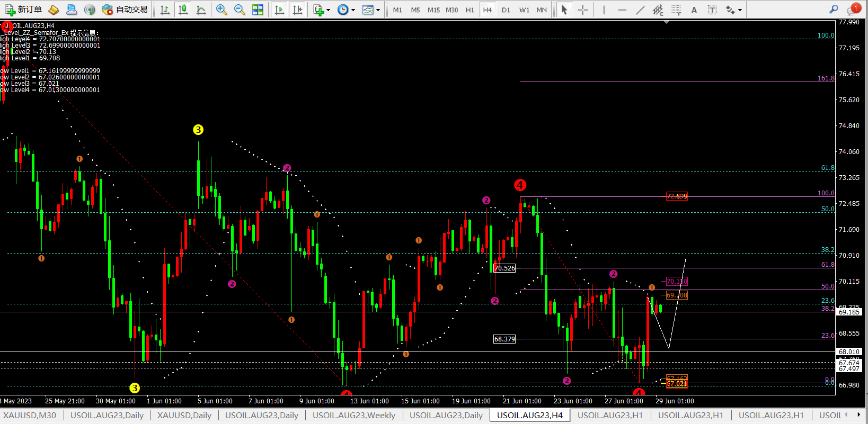Select the H4 timeframe button
The image size is (868, 424).
[488, 10]
